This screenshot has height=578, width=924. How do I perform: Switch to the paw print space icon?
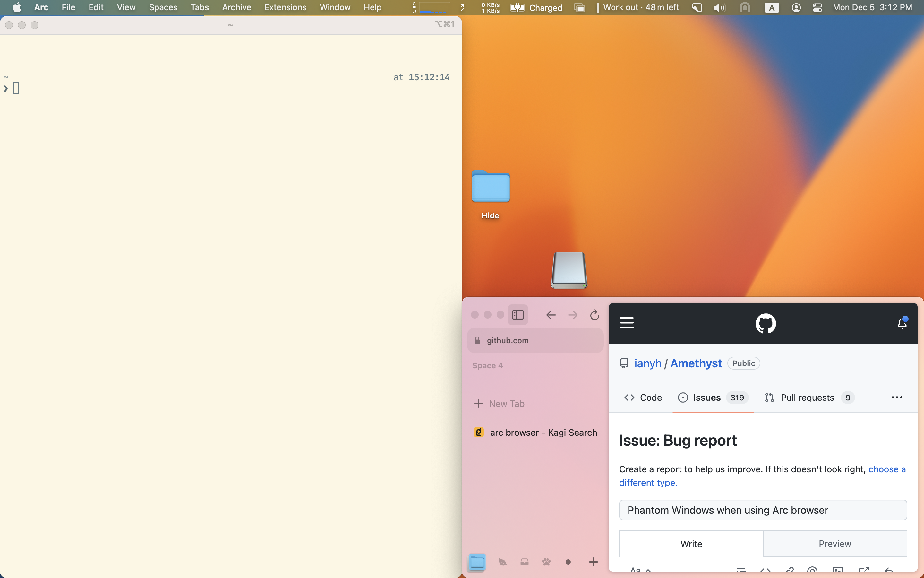pyautogui.click(x=546, y=562)
